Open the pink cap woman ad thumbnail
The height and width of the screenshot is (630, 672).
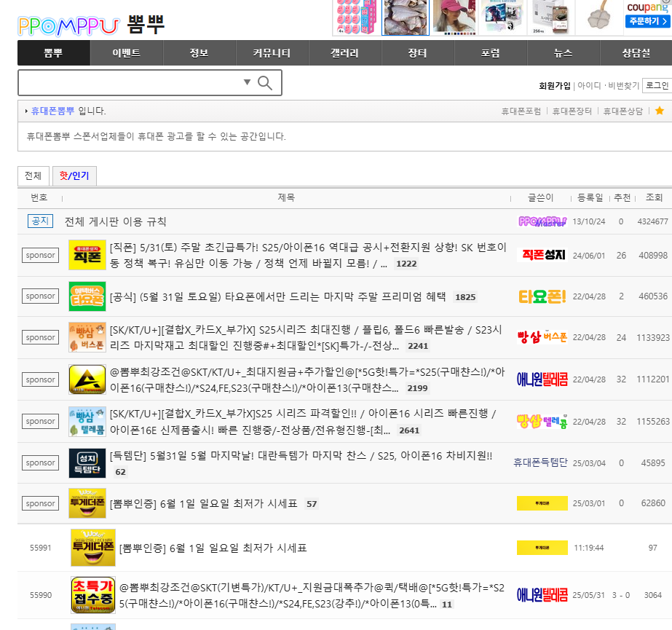coord(454,17)
